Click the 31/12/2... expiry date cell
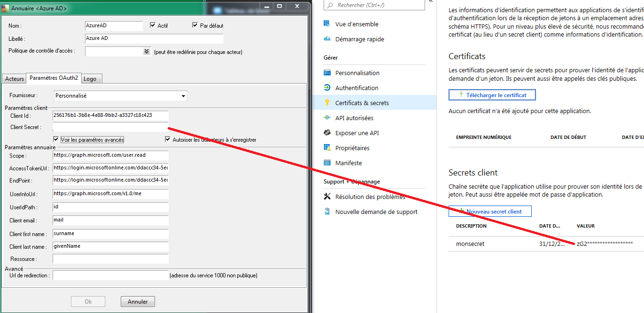Screen dimensions: 644x313 pos(551,244)
